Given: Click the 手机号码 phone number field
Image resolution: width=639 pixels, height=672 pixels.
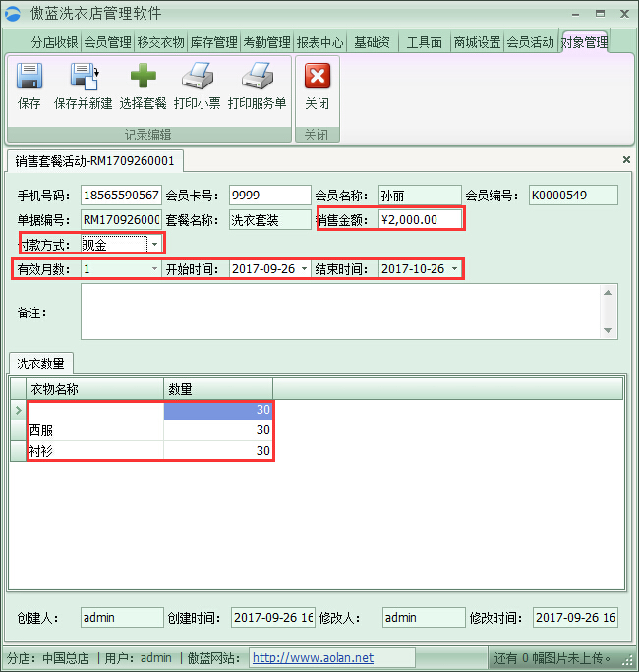Looking at the screenshot, I should pos(121,196).
